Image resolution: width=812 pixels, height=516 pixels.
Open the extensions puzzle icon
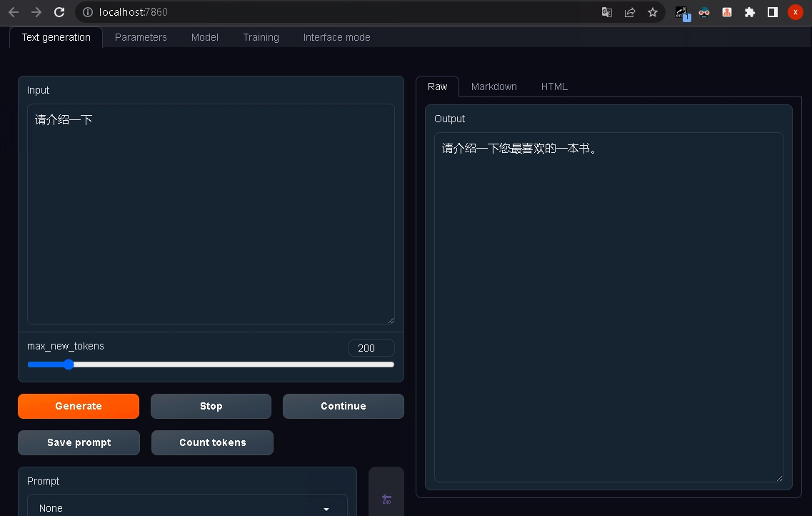(749, 12)
